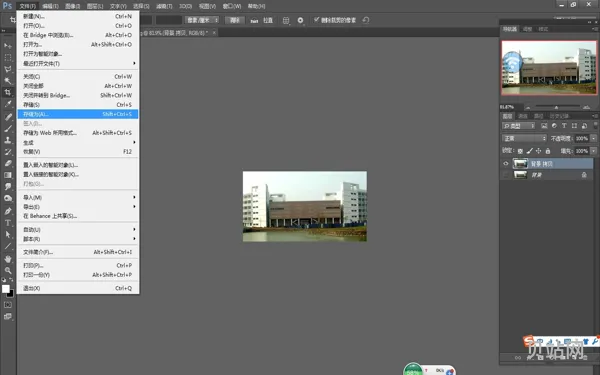
Task: Switch to the 导航器 panel tab
Action: (x=510, y=29)
